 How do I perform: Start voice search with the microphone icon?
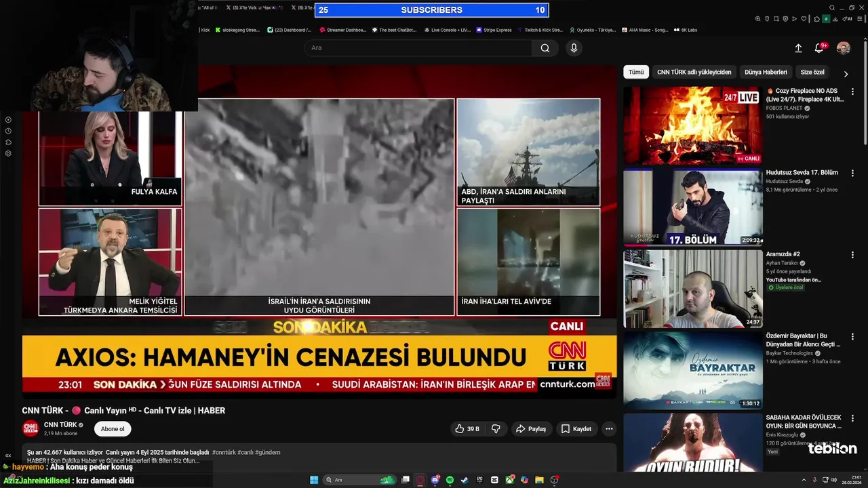pos(574,48)
